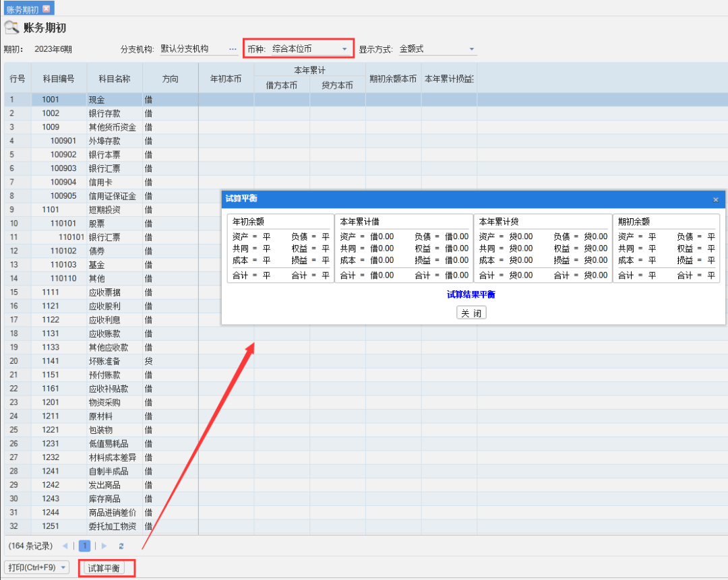Click the 试算平衡 button at the bottom
The width and height of the screenshot is (728, 580).
[104, 568]
